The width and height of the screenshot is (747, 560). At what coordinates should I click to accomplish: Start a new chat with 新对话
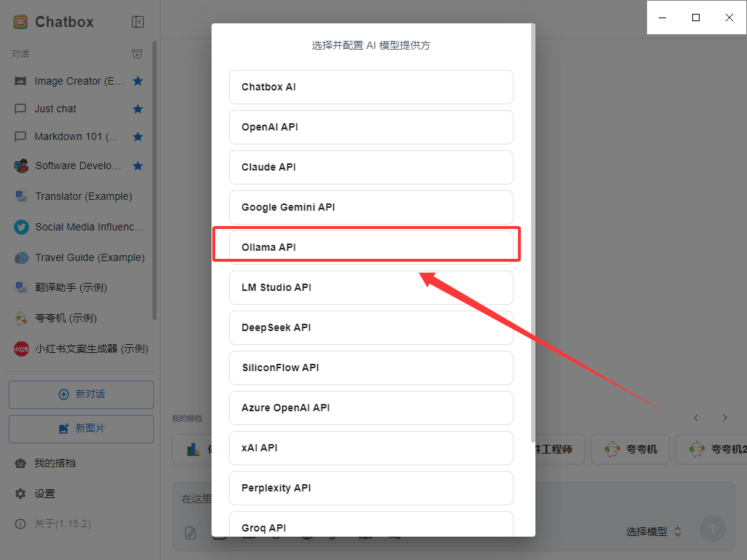pyautogui.click(x=81, y=394)
